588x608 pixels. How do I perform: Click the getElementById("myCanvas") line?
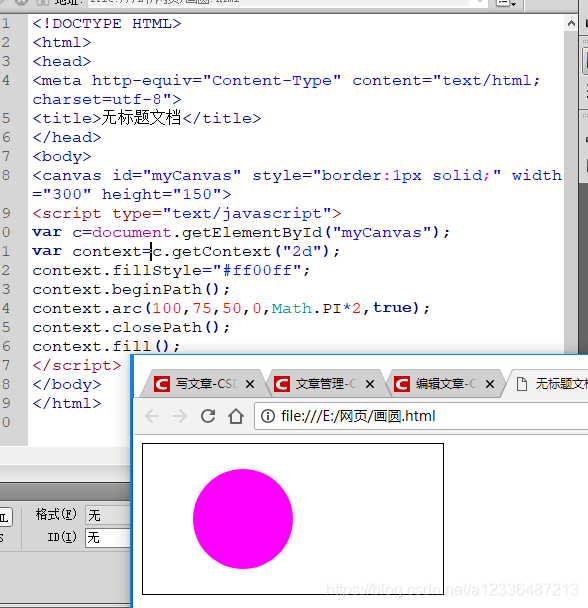pos(241,232)
